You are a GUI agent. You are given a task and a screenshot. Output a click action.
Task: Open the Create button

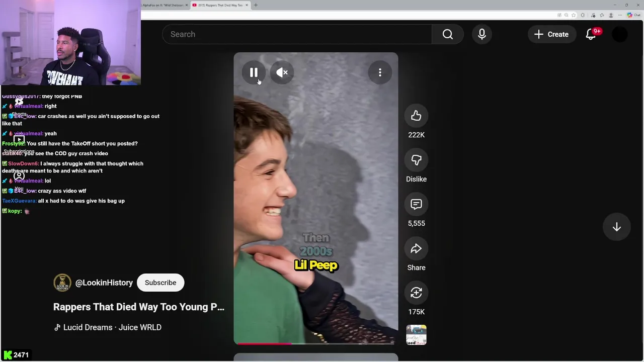coord(552,34)
